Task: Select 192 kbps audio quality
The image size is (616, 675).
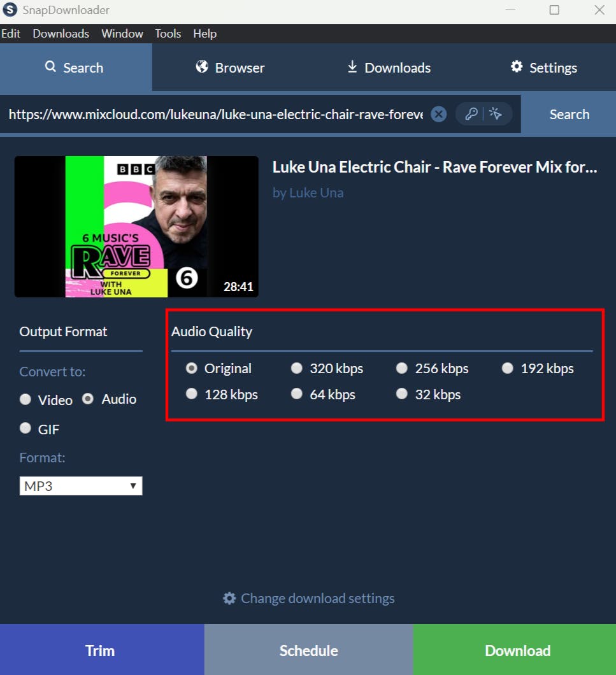Action: tap(508, 368)
